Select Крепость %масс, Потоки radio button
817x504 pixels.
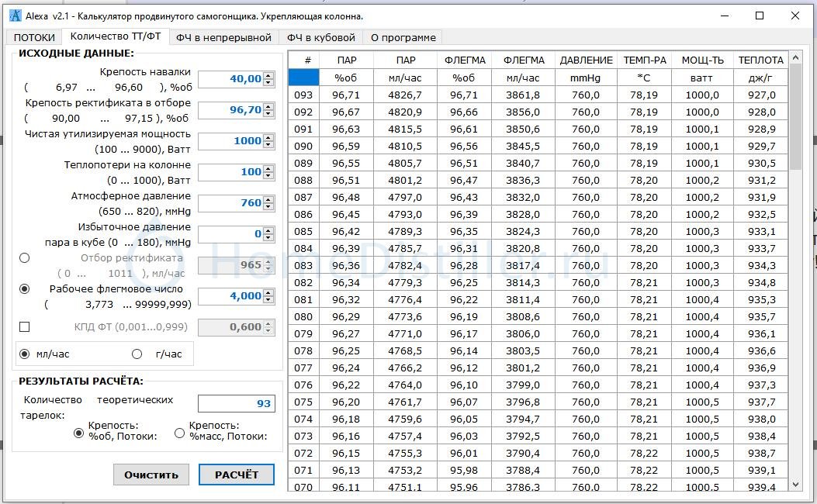(x=179, y=433)
